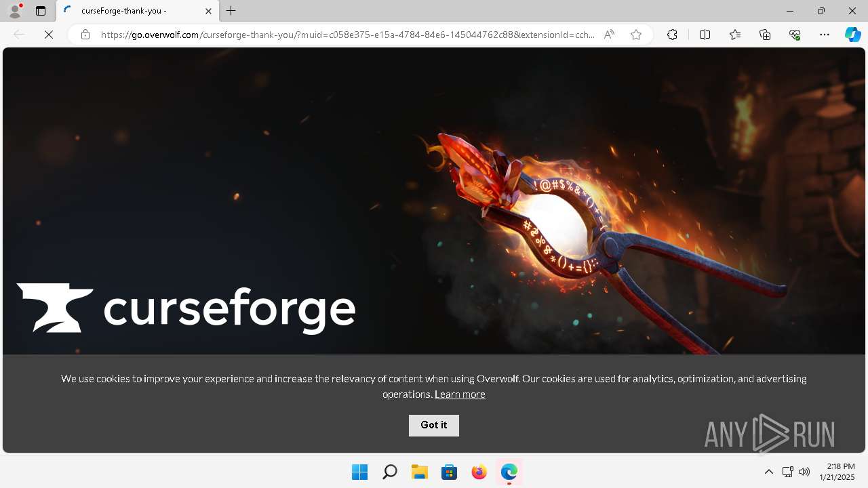Viewport: 868px width, 488px height.
Task: Open Microsoft Store from taskbar
Action: pyautogui.click(x=449, y=472)
